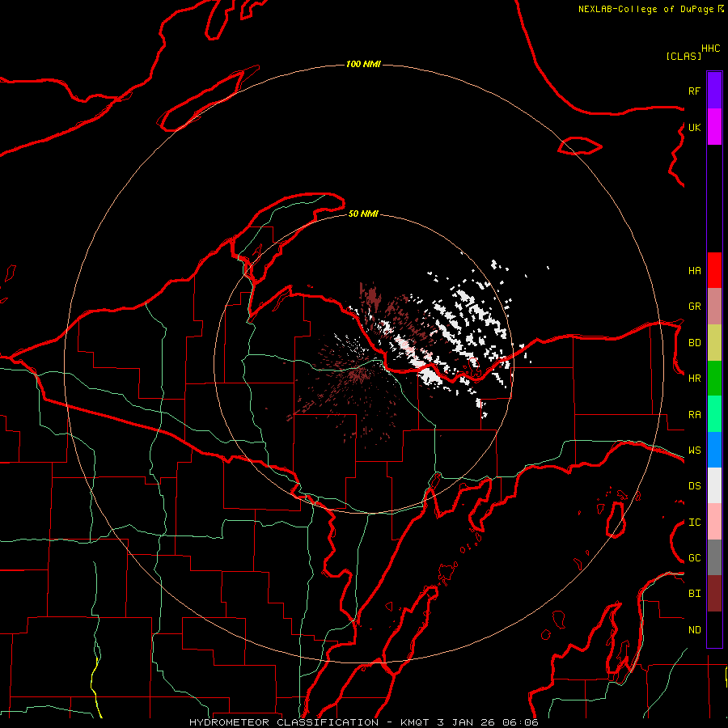Click the UK magenta legend swatch
Viewport: 728px width, 728px height.
(714, 127)
